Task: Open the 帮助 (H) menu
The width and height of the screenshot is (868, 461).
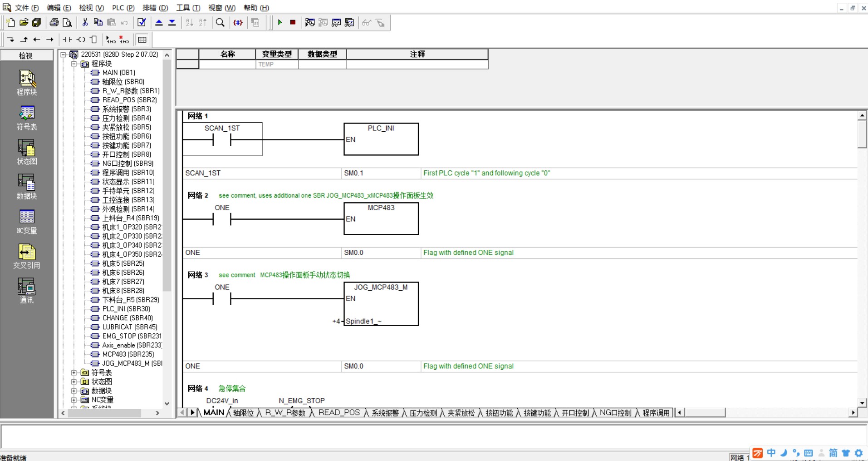Action: point(256,8)
